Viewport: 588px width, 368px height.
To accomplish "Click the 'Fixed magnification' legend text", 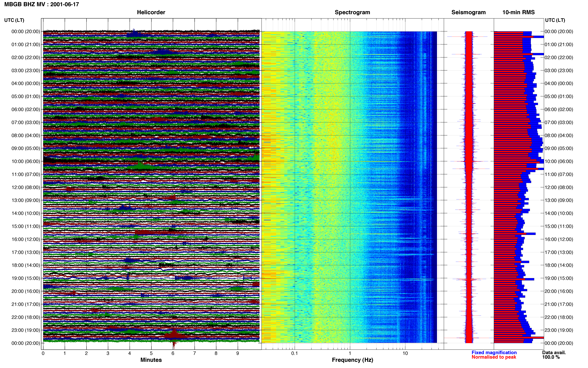I will tap(494, 353).
